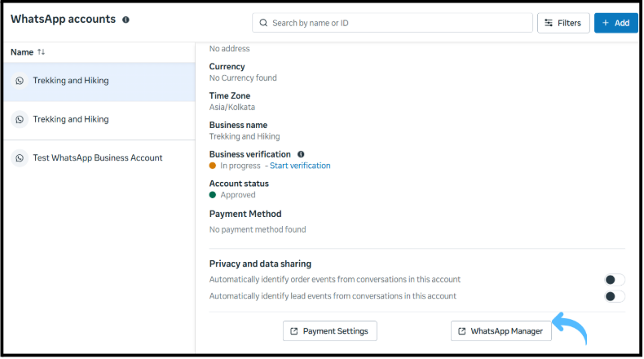Open Test WhatsApp Business Account entry
This screenshot has height=359, width=644.
click(97, 158)
